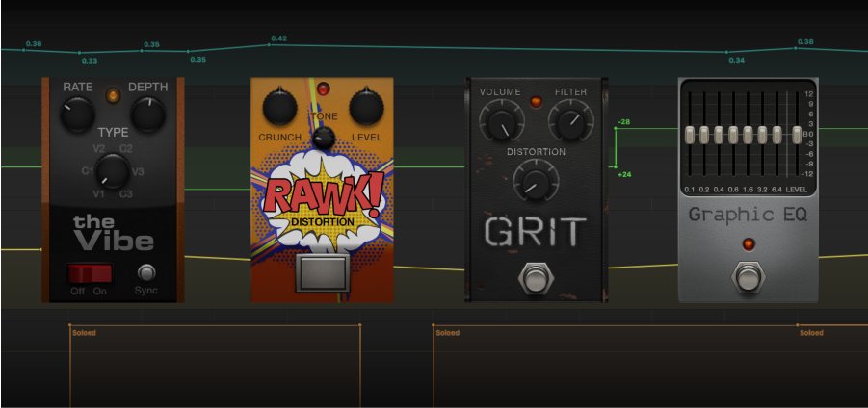Screen dimensions: 868x408
Task: Click the 0.1 band slider on Graphic EQ
Action: point(690,135)
